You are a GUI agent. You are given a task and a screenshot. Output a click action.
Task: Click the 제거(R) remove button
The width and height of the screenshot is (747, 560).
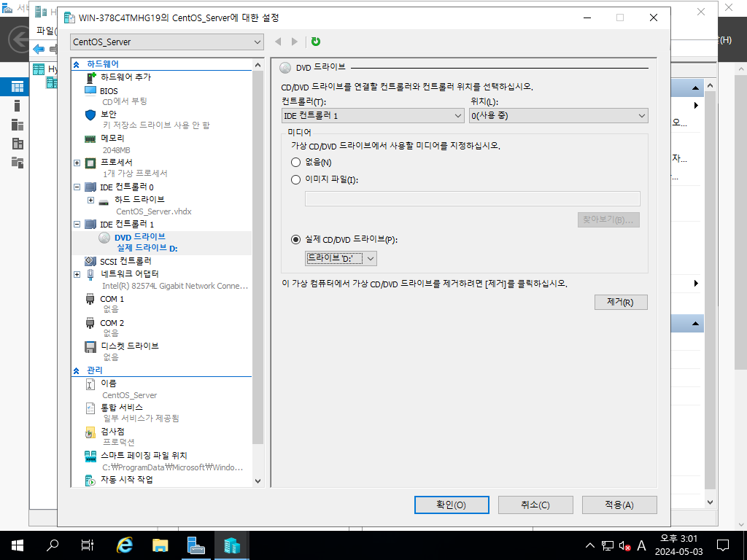[621, 302]
